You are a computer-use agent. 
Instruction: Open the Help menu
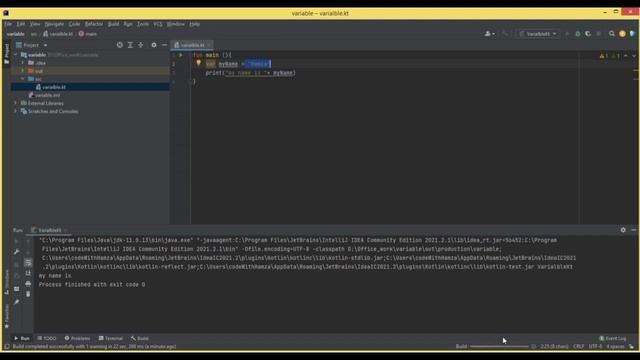pyautogui.click(x=195, y=24)
